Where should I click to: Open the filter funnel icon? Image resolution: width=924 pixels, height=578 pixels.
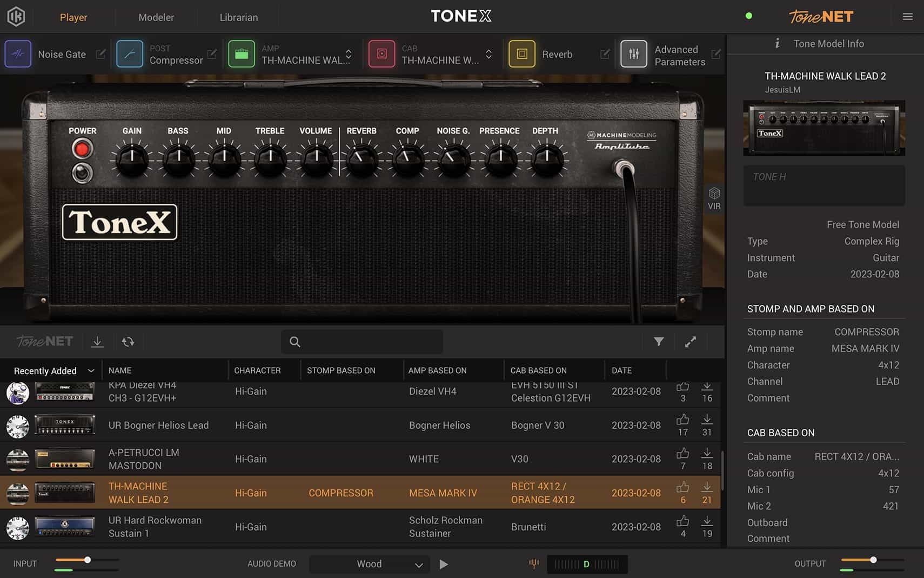pyautogui.click(x=659, y=342)
